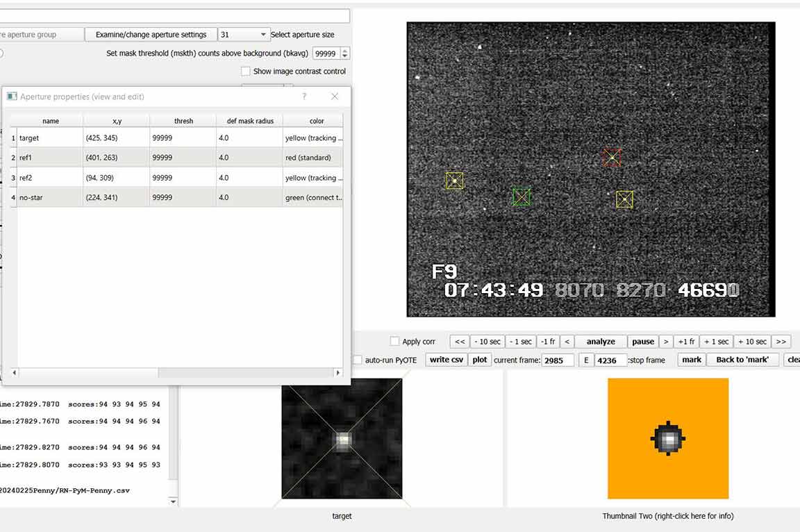Screen dimensions: 800x532
Task: Click the '- 10 sec' button
Action: point(487,341)
